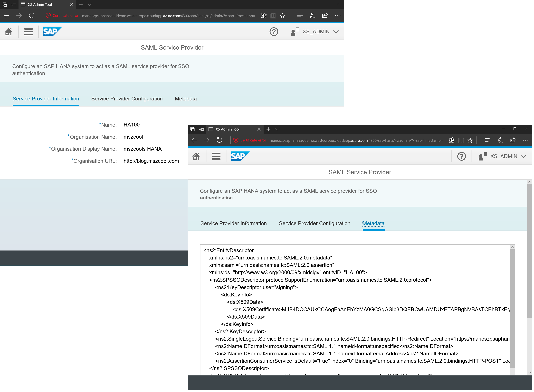This screenshot has height=392, width=534.
Task: Switch to Service Provider Configuration tab, back window
Action: pos(127,99)
